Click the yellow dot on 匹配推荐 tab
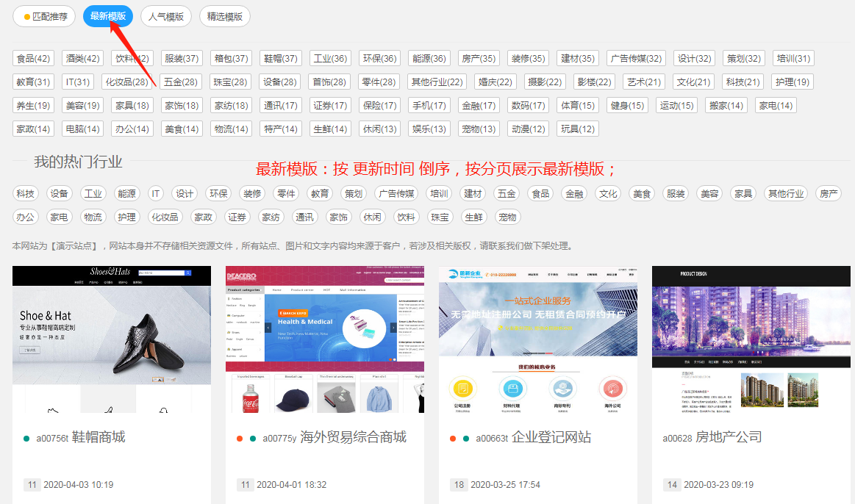Image resolution: width=855 pixels, height=504 pixels. [x=27, y=17]
